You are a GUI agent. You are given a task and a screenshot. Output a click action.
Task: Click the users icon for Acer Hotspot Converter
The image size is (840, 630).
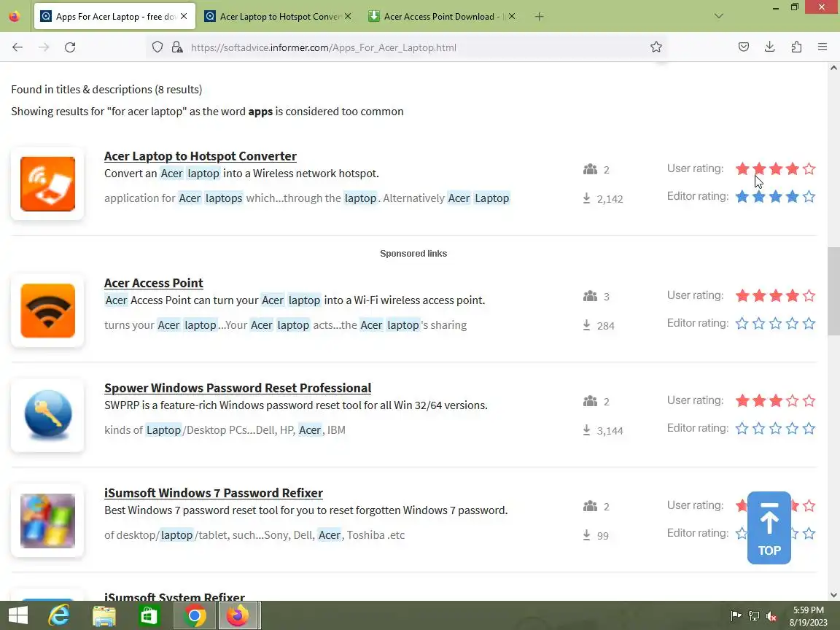pyautogui.click(x=590, y=169)
